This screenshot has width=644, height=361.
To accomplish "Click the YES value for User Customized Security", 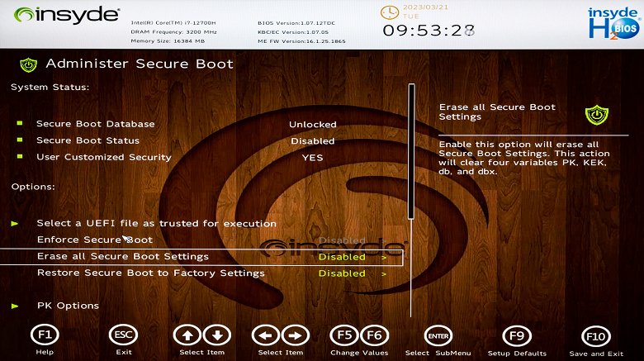I will pyautogui.click(x=313, y=158).
